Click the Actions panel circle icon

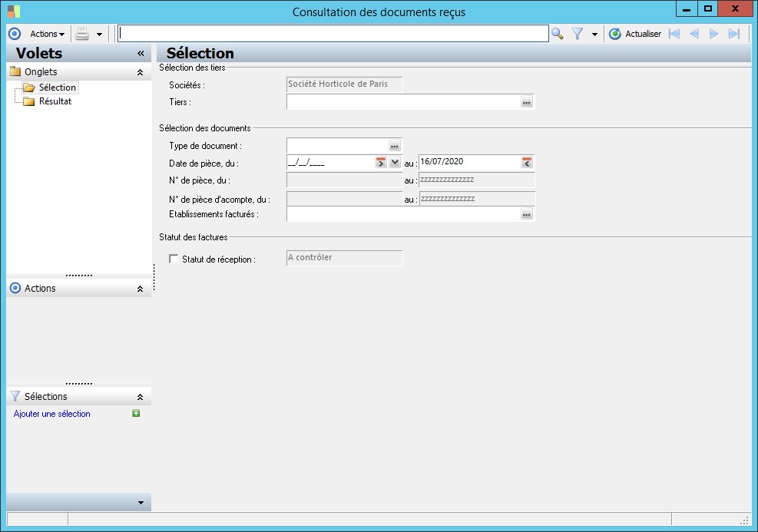click(15, 288)
